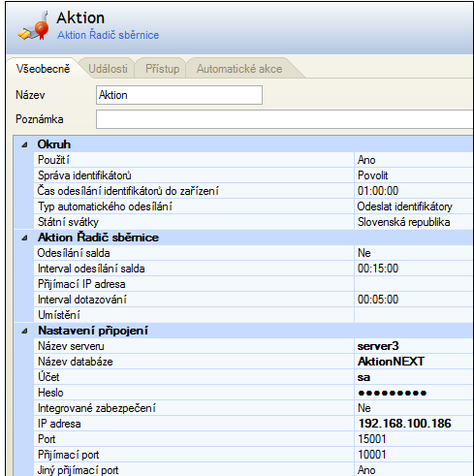Select the Umístění property row
The height and width of the screenshot is (476, 474).
tap(253, 315)
